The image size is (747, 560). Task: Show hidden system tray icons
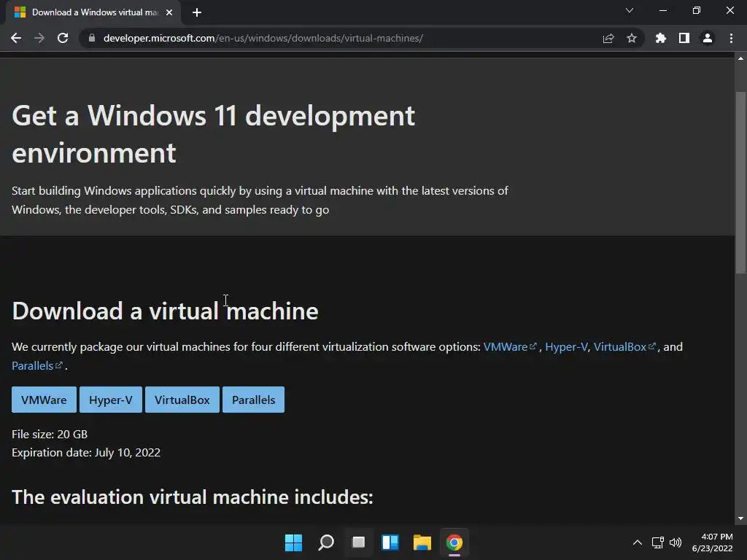tap(637, 542)
